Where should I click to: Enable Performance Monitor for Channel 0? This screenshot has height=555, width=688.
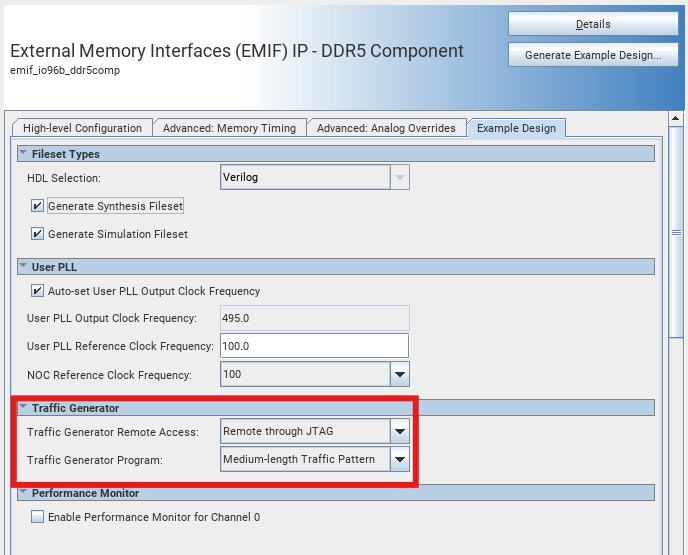(38, 517)
